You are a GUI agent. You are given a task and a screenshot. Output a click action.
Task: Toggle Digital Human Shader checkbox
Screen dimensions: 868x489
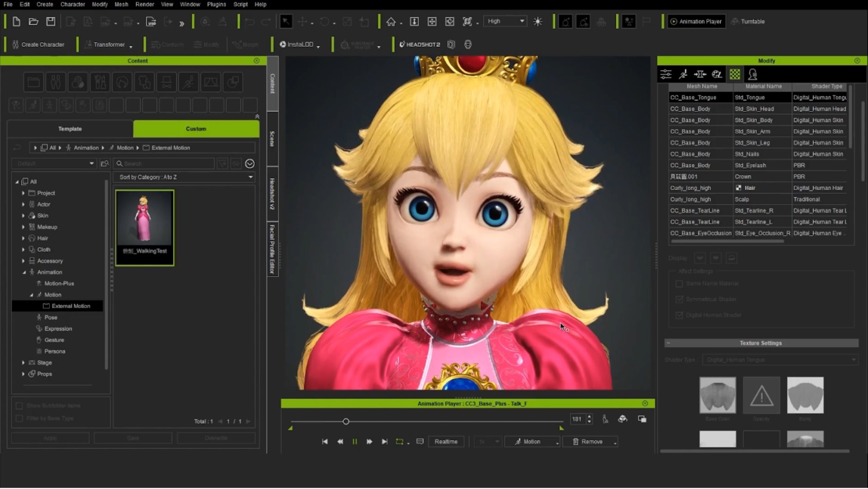679,315
